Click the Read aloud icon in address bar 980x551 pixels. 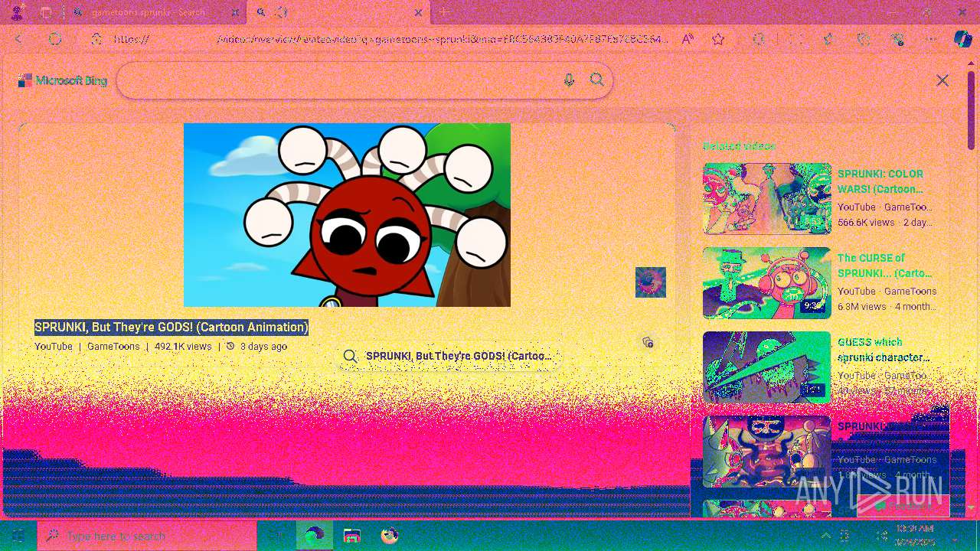688,39
